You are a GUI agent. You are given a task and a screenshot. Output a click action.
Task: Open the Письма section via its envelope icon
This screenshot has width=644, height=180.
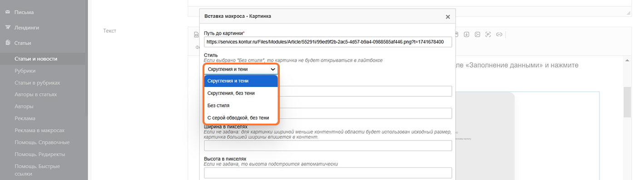(x=8, y=12)
